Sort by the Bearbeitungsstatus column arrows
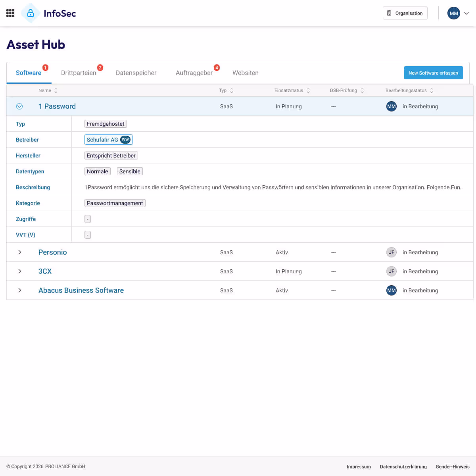The width and height of the screenshot is (476, 476). click(x=432, y=90)
